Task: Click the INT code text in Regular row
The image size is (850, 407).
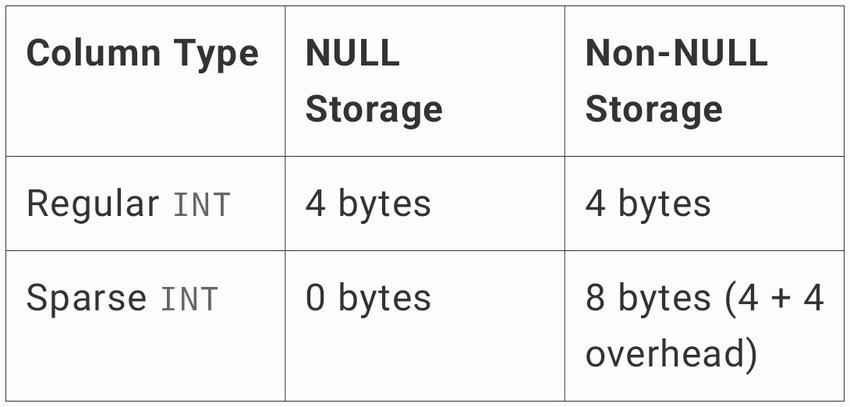Action: (x=202, y=205)
